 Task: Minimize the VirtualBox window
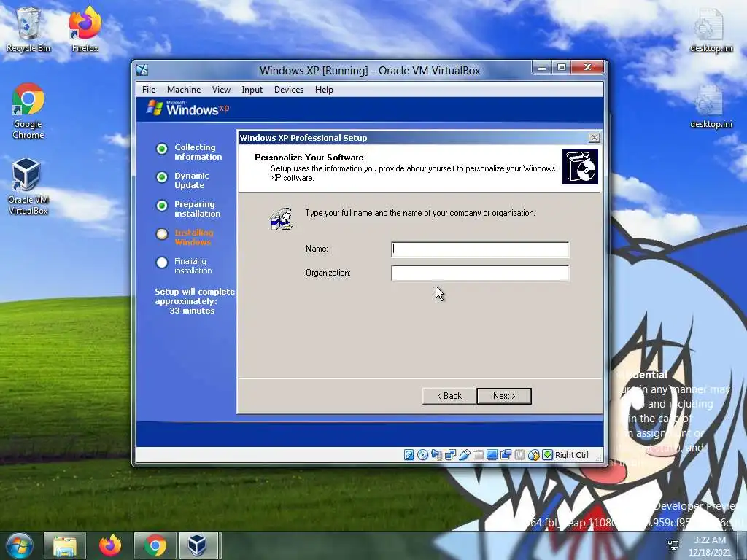coord(542,67)
